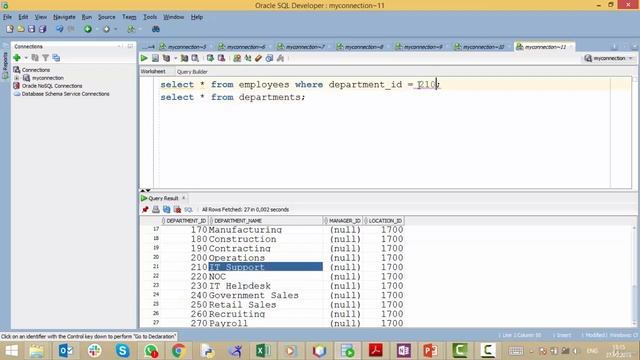Viewport: 640px width, 360px height.
Task: Click the Undo icon in main toolbar
Action: [x=60, y=29]
